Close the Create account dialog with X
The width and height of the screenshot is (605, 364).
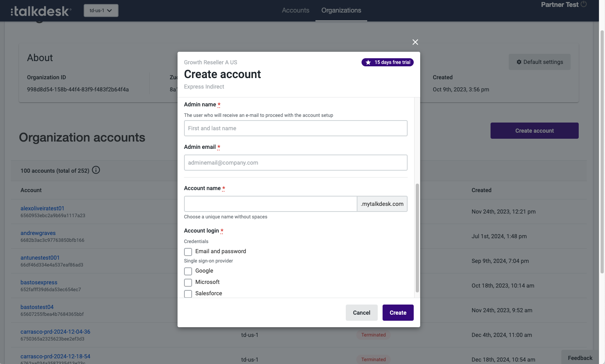click(415, 42)
